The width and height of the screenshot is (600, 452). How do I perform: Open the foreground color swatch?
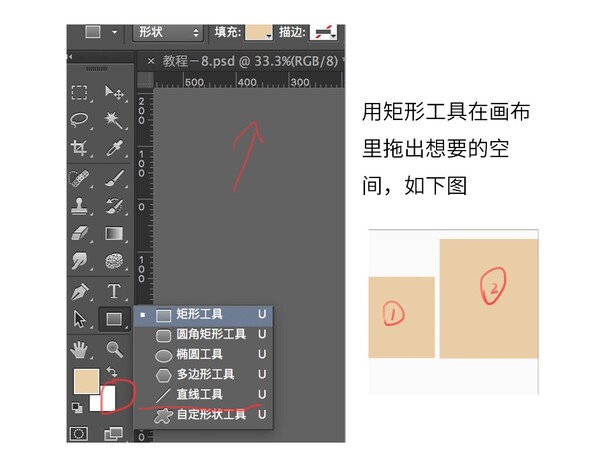pyautogui.click(x=86, y=381)
